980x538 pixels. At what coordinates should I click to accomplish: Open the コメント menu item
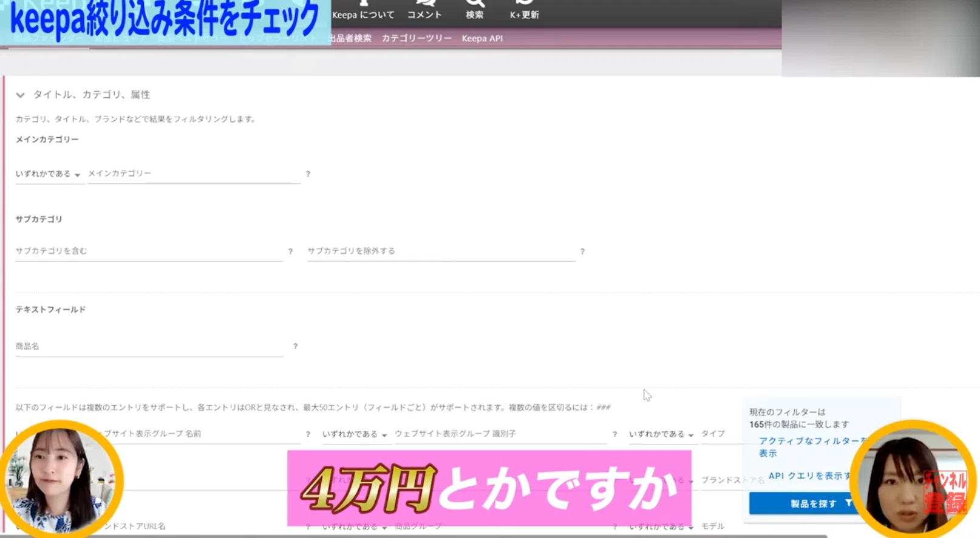pos(424,10)
